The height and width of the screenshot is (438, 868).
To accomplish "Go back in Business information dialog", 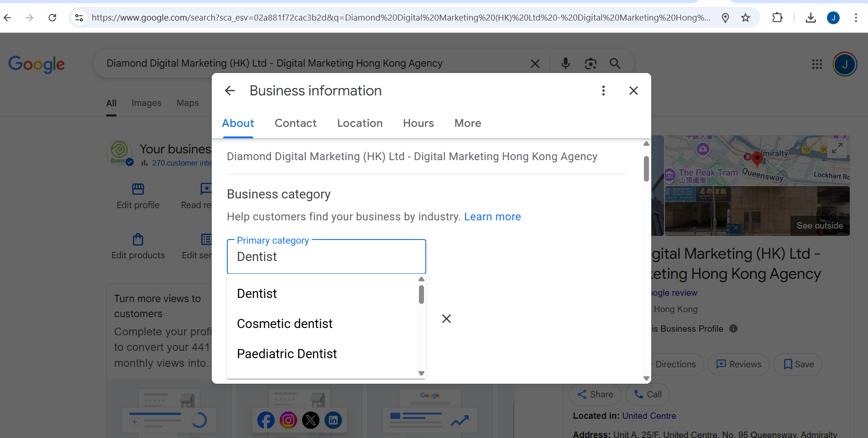I will click(x=230, y=91).
